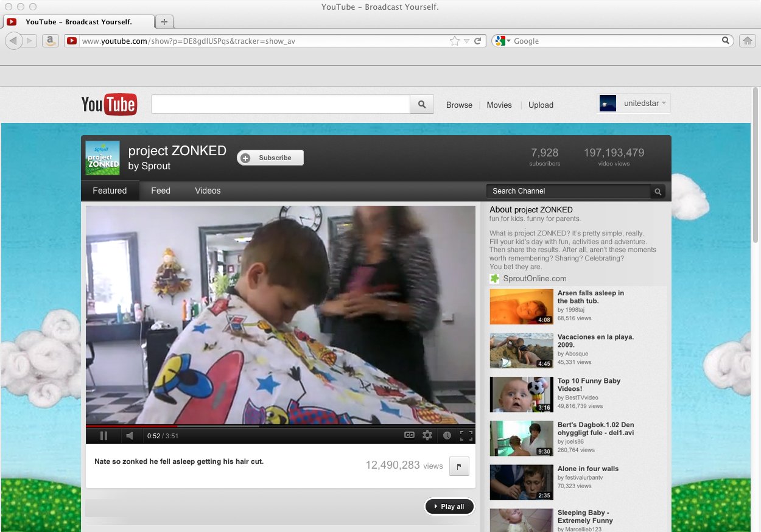The height and width of the screenshot is (532, 761).
Task: Click the YouTube search magnifier button
Action: point(422,104)
